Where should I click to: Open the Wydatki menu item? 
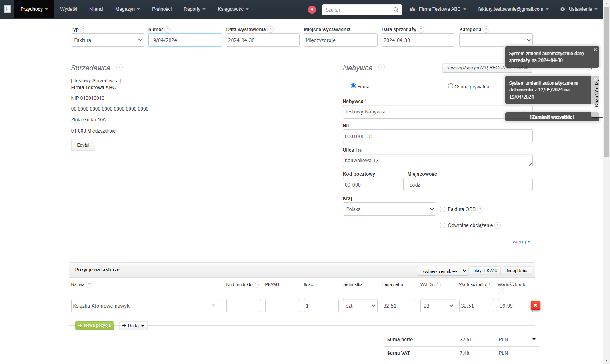click(x=69, y=9)
